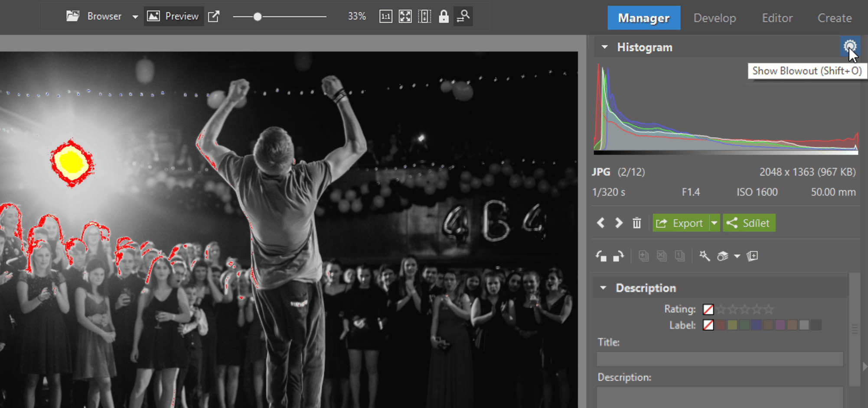Click the magic wand quick-fix icon

(705, 256)
